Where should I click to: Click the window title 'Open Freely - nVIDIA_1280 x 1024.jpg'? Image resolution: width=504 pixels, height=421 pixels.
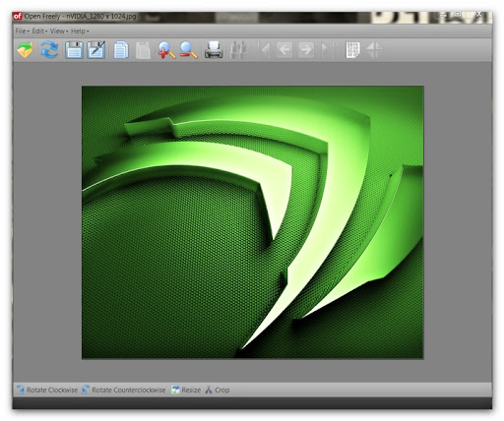pos(80,16)
